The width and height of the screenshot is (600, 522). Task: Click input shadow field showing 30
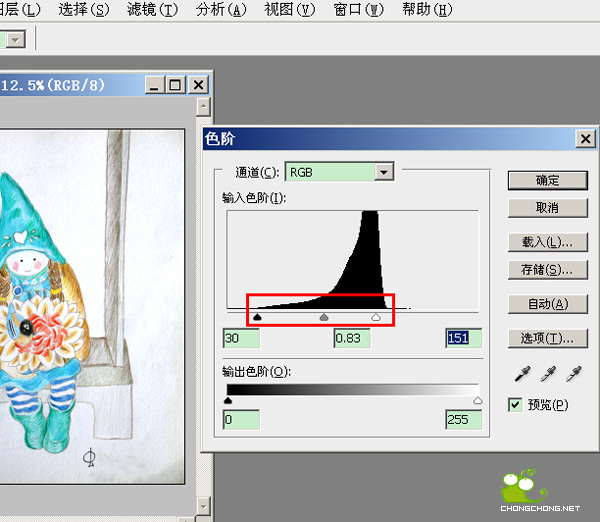point(241,338)
